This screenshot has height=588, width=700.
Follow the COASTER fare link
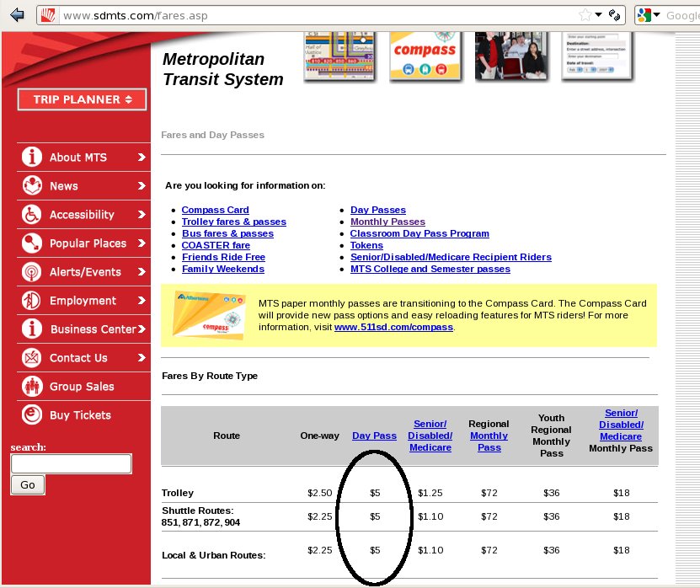point(216,245)
